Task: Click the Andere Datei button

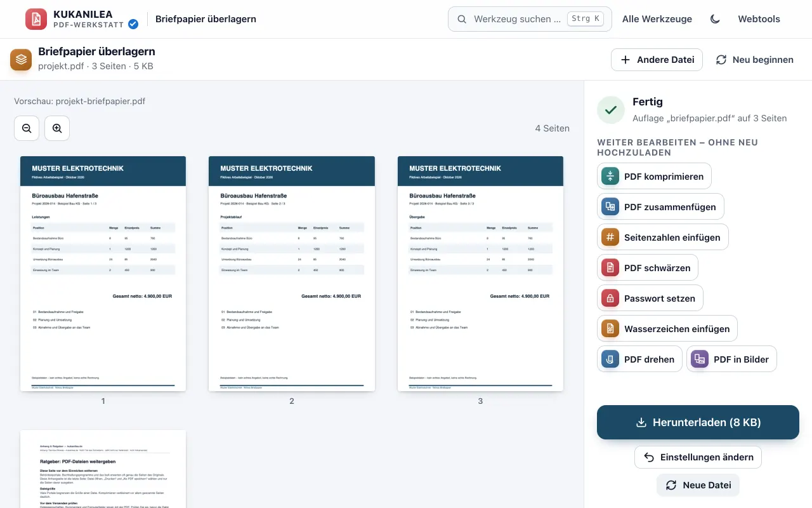Action: [x=657, y=60]
